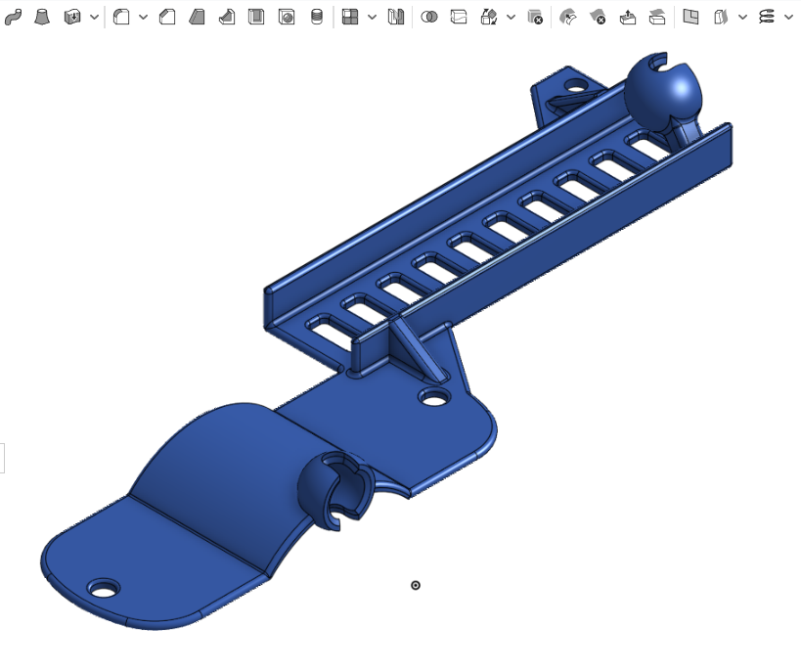The width and height of the screenshot is (801, 672).
Task: Click the Delete part tool
Action: pyautogui.click(x=535, y=17)
